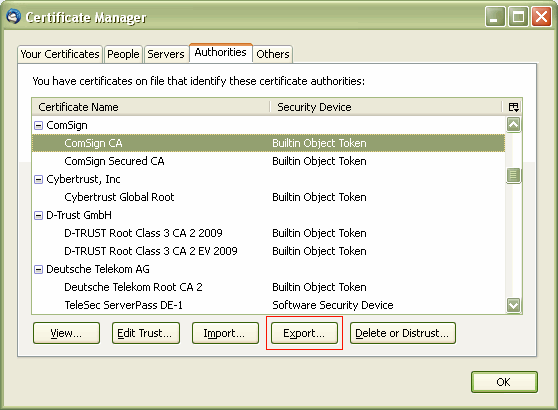The image size is (558, 410).
Task: Open the People tab
Action: coord(123,54)
